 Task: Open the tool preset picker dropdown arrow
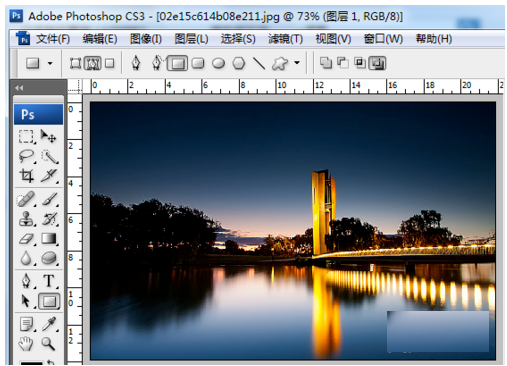pyautogui.click(x=50, y=63)
